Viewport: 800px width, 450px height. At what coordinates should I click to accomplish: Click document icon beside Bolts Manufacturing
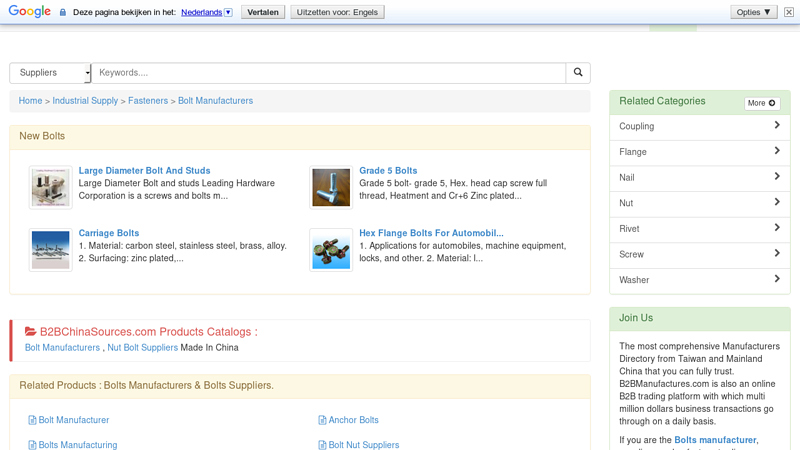[x=32, y=445]
